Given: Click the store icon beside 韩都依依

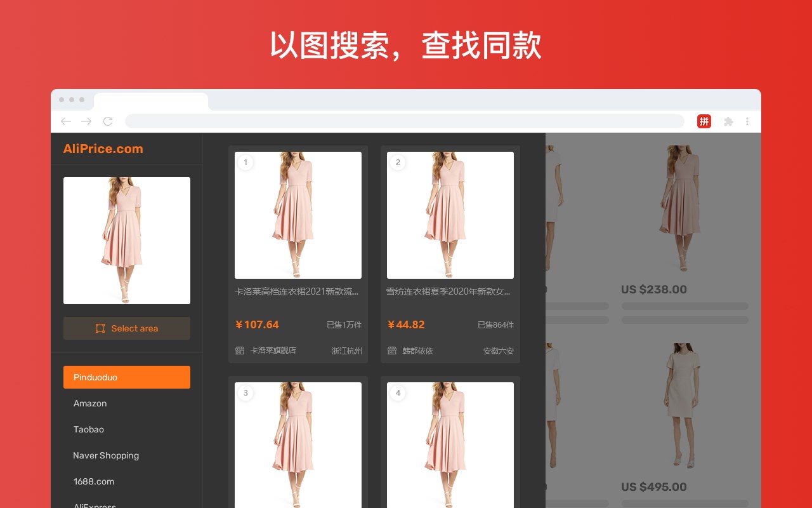Looking at the screenshot, I should tap(392, 351).
